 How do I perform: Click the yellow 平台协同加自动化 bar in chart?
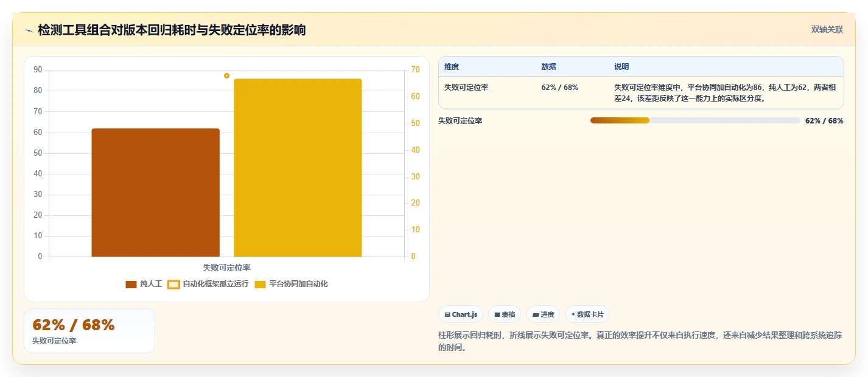click(298, 168)
